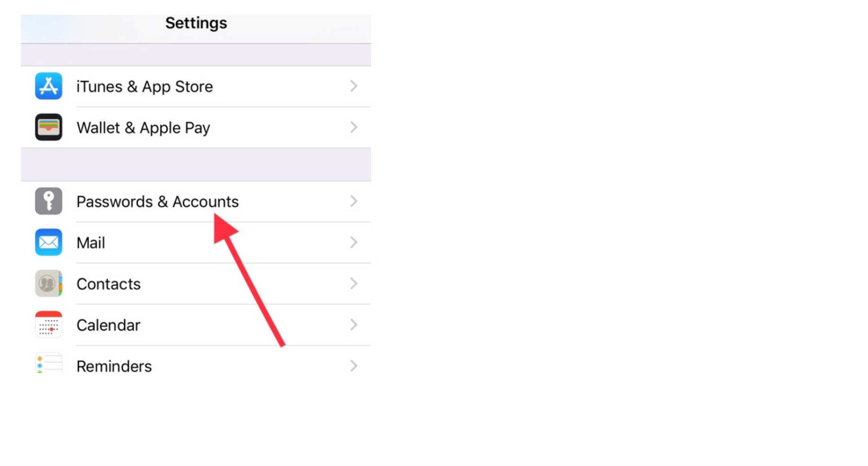Viewport: 868px width, 466px height.
Task: Tap the Mail envelope icon
Action: tap(48, 242)
